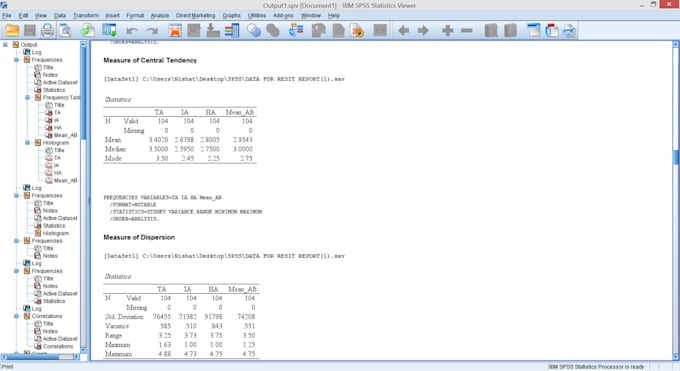Collapse the root Output tree node
The image size is (680, 371).
coord(5,44)
